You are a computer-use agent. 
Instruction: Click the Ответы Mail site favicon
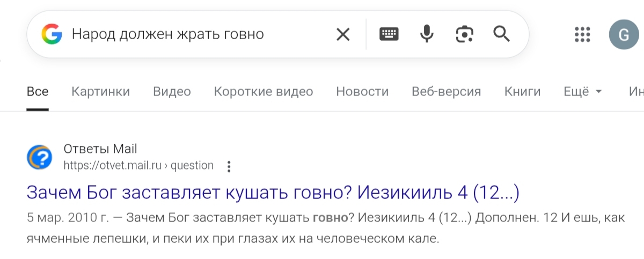[x=40, y=157]
